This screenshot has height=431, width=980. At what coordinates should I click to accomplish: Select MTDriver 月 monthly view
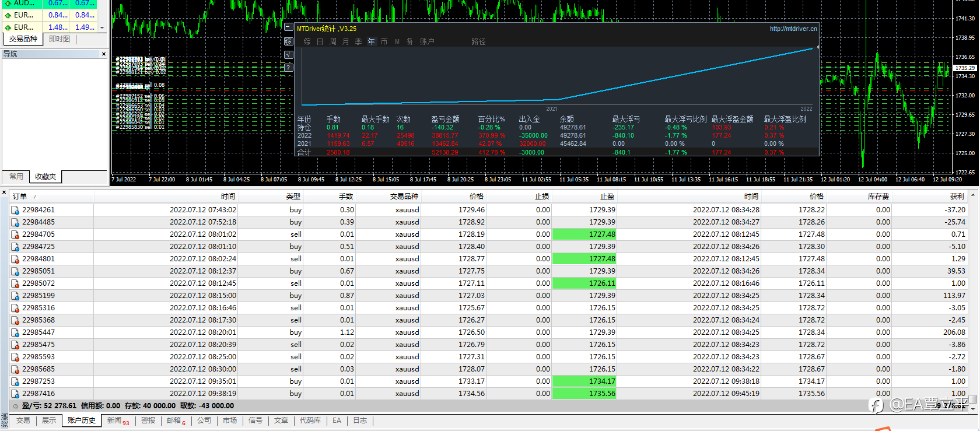pyautogui.click(x=346, y=42)
